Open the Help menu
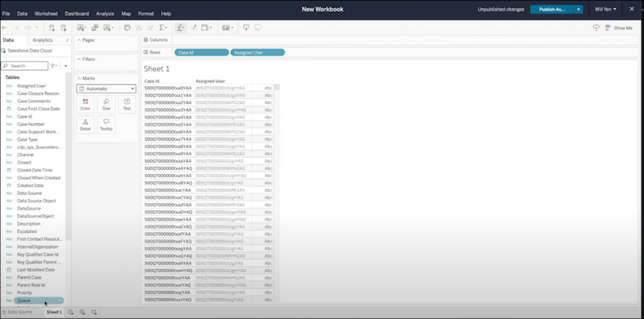This screenshot has width=644, height=319. click(x=166, y=14)
